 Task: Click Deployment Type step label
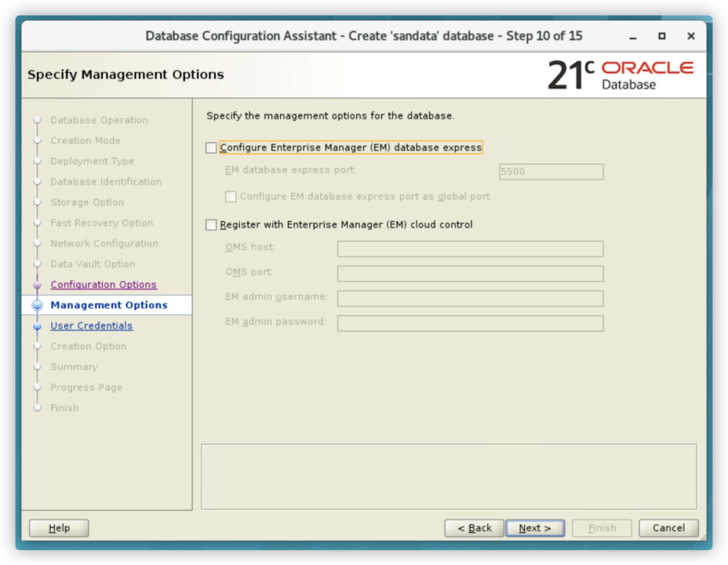point(92,161)
